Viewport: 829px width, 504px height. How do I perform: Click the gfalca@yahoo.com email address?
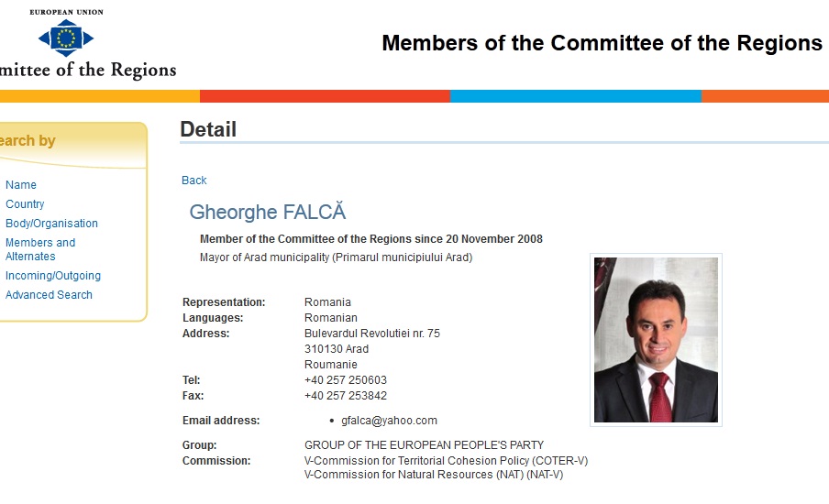pyautogui.click(x=389, y=421)
